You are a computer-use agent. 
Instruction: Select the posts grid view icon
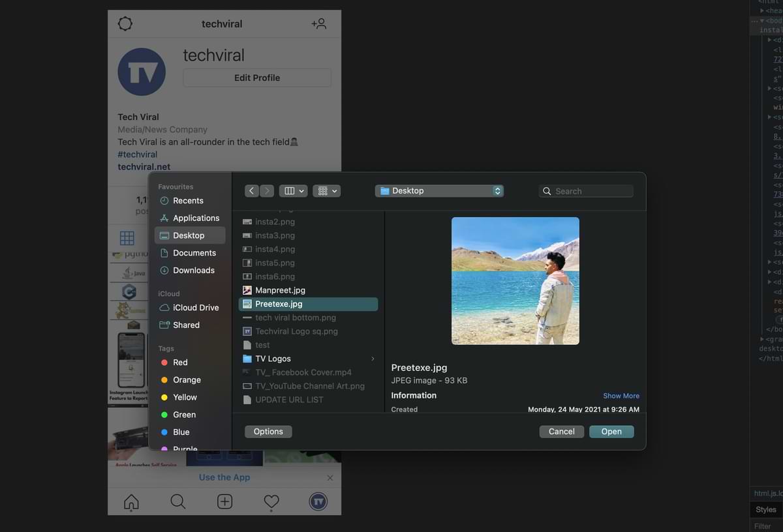(127, 238)
